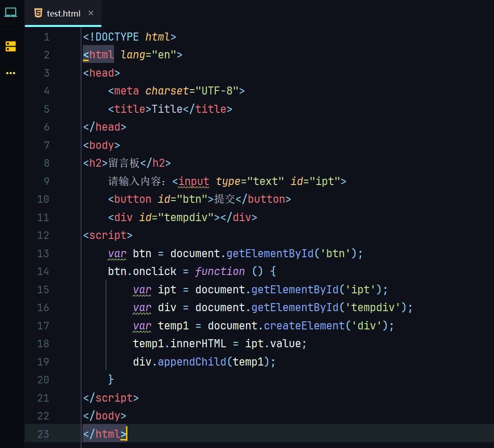This screenshot has height=448, width=494.
Task: Click line number 14 gutter for btn.onclick
Action: (43, 271)
